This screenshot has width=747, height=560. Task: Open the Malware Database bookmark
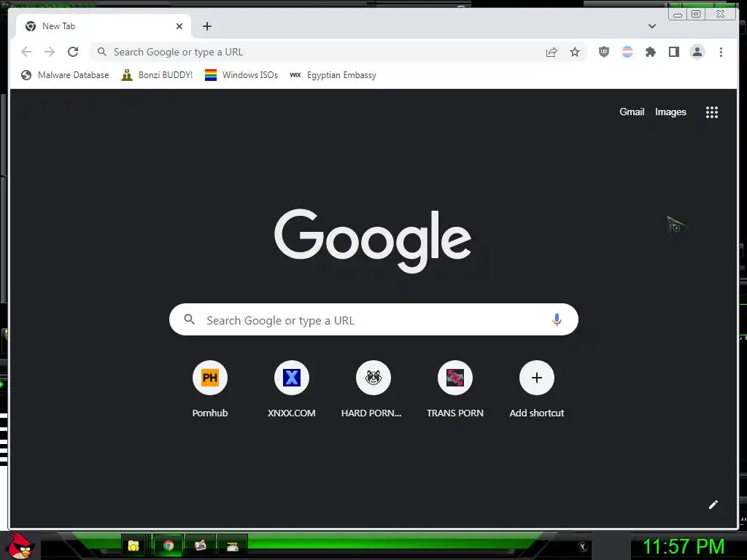tap(65, 75)
